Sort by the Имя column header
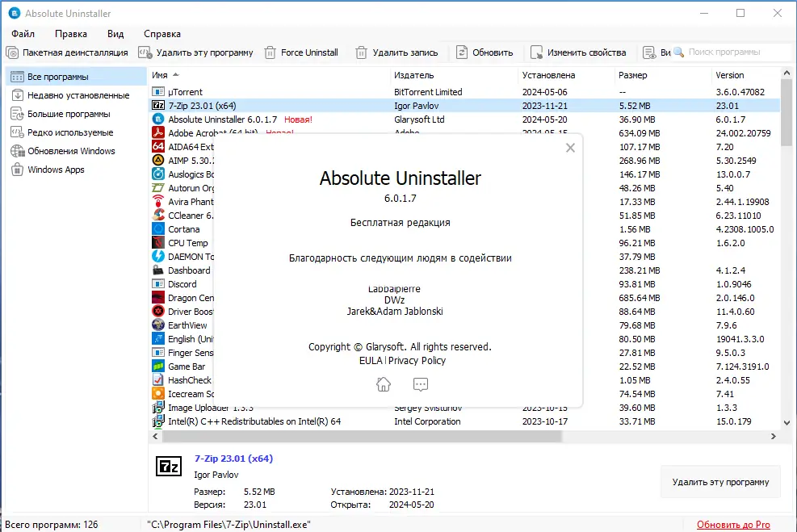This screenshot has height=532, width=797. [269, 75]
